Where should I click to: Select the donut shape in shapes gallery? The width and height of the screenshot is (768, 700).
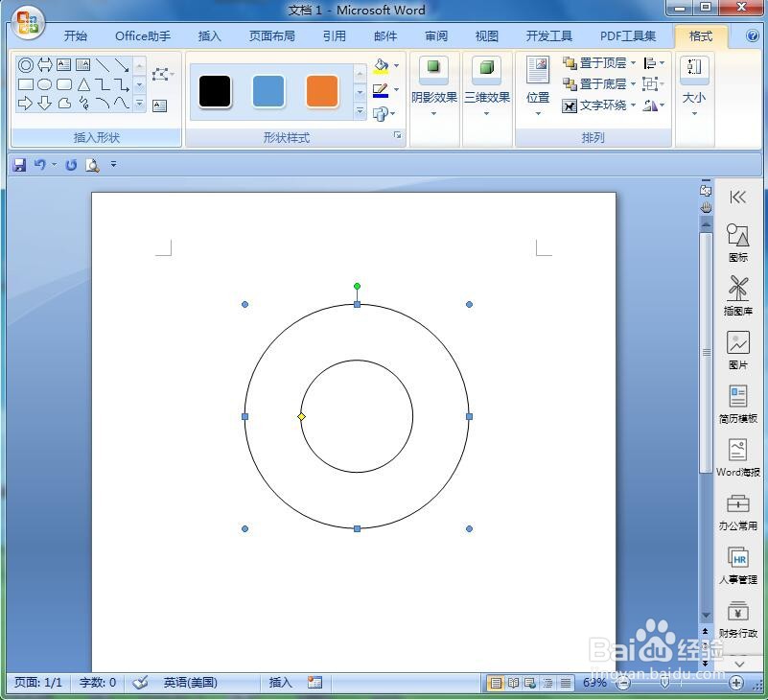[26, 64]
